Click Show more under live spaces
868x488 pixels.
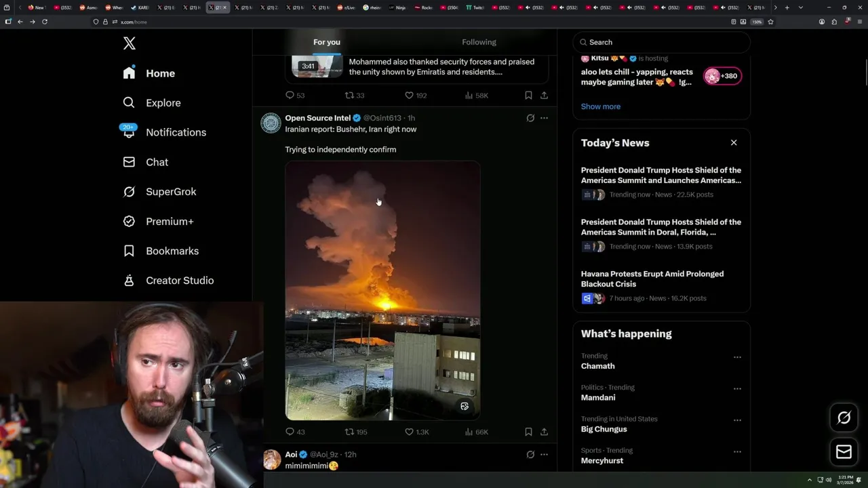coord(601,106)
